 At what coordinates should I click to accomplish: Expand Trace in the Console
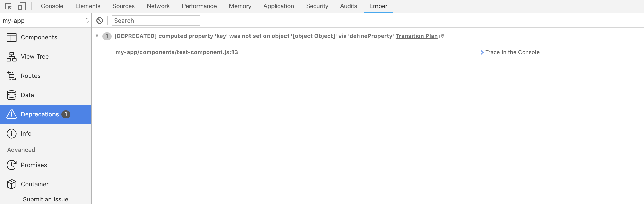pos(510,52)
